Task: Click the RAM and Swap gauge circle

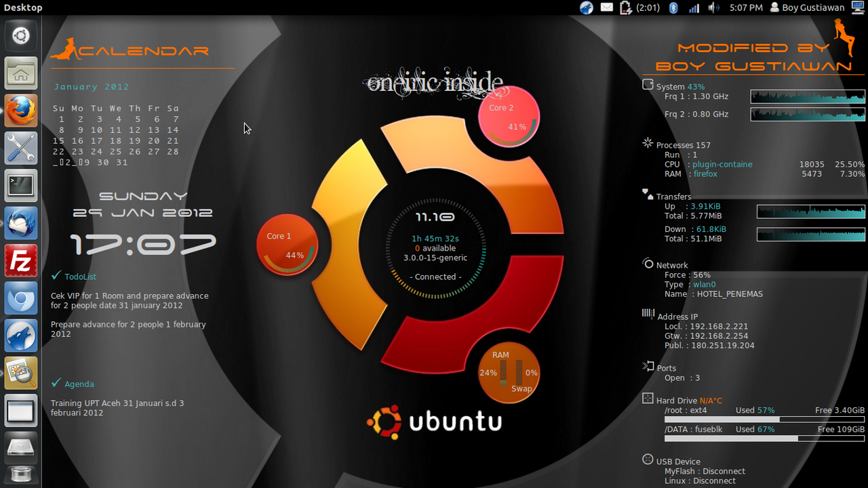Action: click(509, 372)
